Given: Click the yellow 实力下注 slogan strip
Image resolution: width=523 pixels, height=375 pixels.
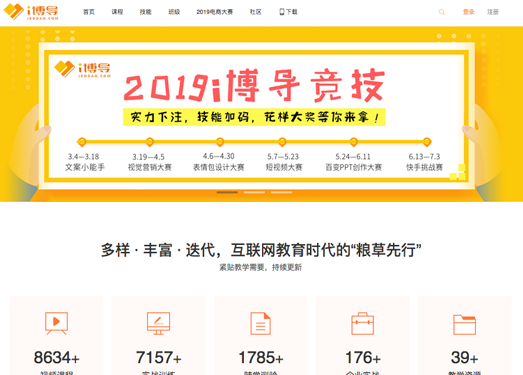Looking at the screenshot, I should click(254, 117).
